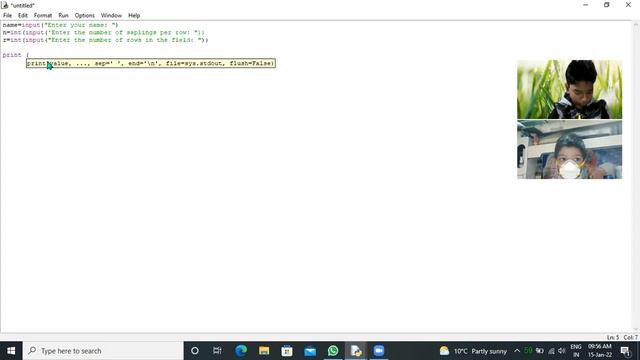Viewport: 640px width, 360px height.
Task: Click the r=int rows in field line
Action: pyautogui.click(x=105, y=40)
